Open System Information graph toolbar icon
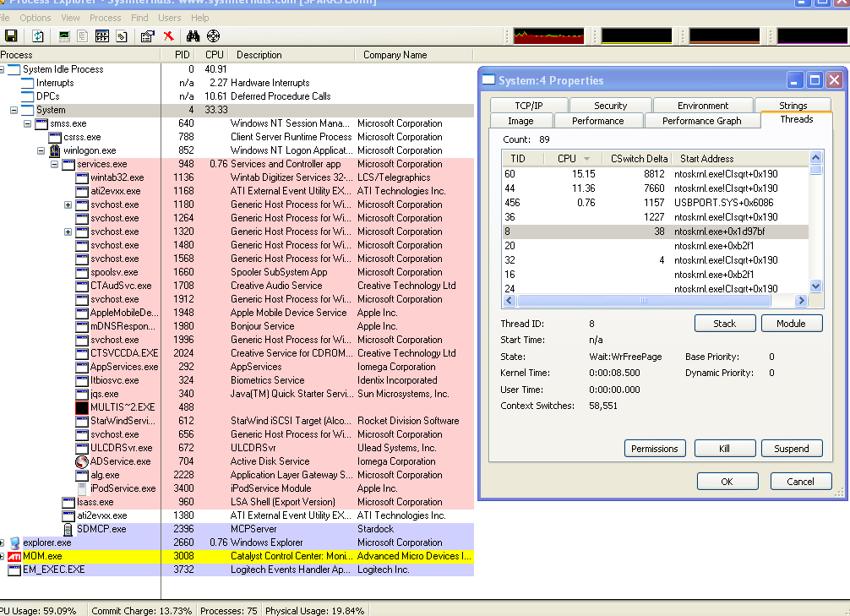The width and height of the screenshot is (850, 616). coord(64,36)
